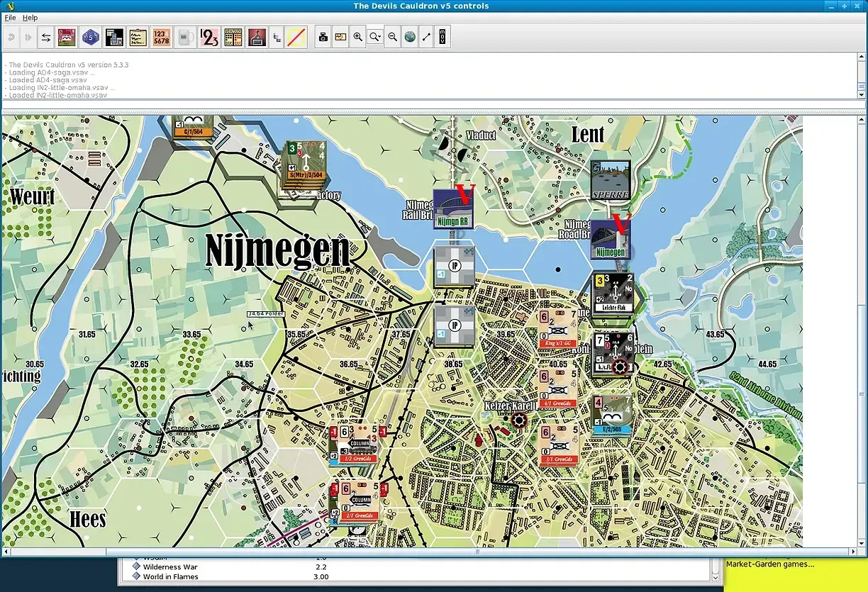Open the grid table chart icon
Viewport: 868px width, 592px height.
point(233,37)
